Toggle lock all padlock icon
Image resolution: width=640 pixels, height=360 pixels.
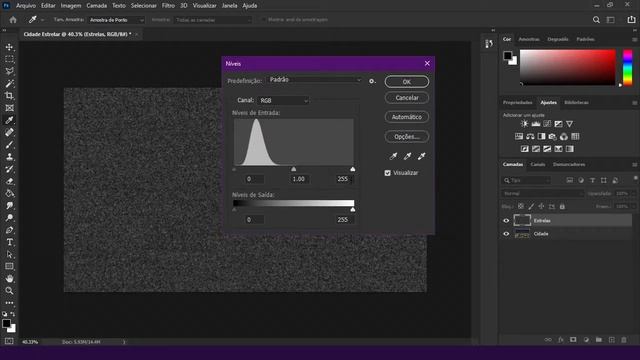click(x=562, y=207)
